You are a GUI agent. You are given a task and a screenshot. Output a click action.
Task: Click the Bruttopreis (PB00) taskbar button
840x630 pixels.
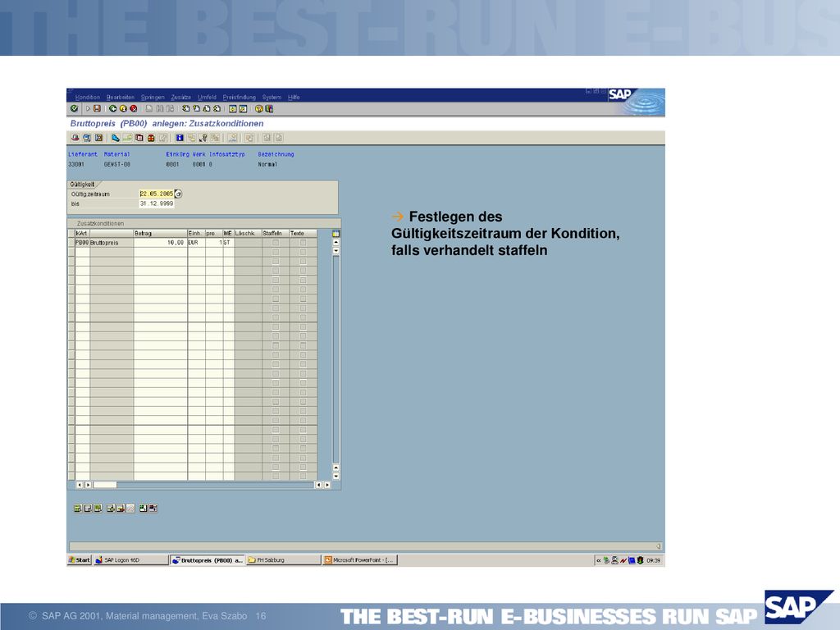208,559
